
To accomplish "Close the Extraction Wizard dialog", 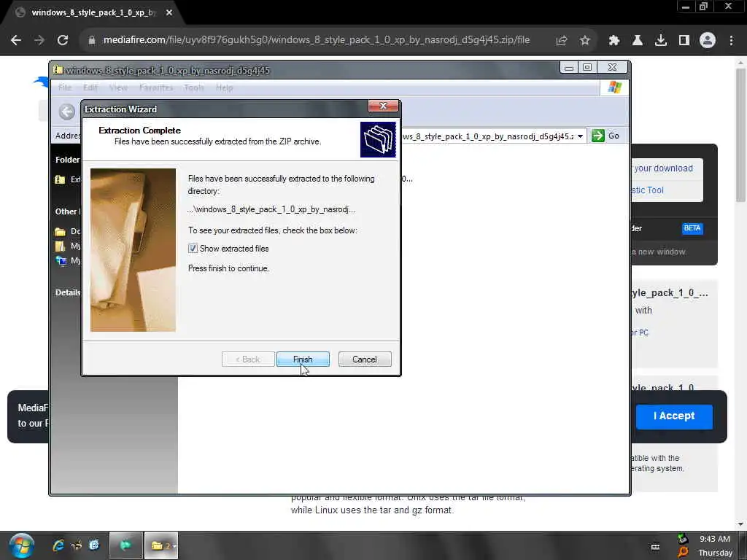I will pyautogui.click(x=383, y=106).
